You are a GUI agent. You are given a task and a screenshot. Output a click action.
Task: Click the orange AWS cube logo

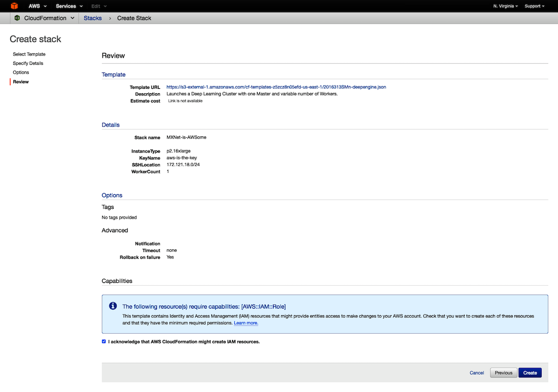14,5
